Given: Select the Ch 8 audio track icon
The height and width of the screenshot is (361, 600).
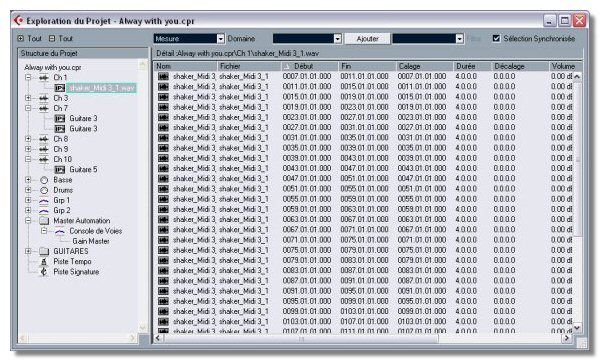Looking at the screenshot, I should [44, 139].
